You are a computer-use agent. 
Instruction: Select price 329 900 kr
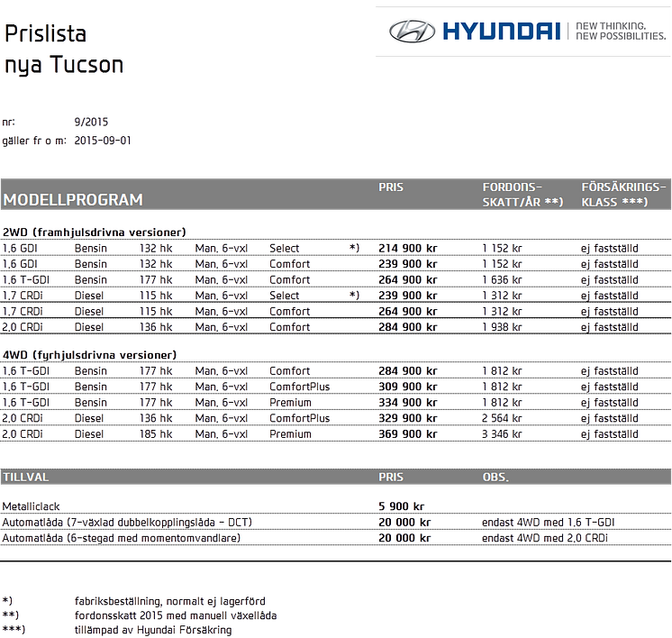[x=407, y=418]
